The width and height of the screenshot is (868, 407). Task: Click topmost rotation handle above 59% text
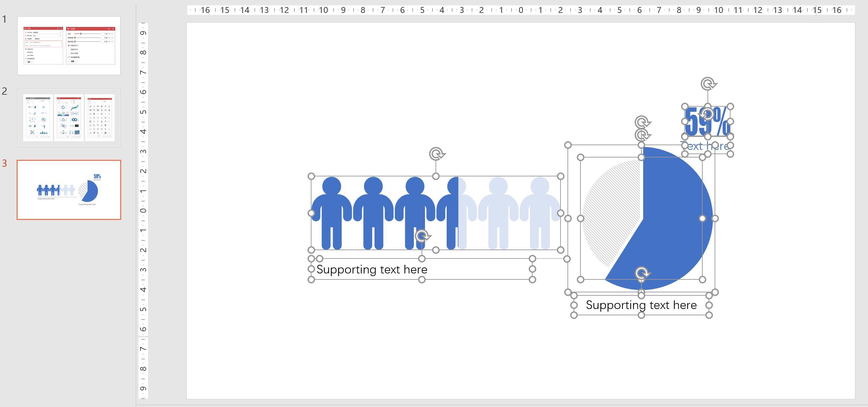[x=708, y=84]
